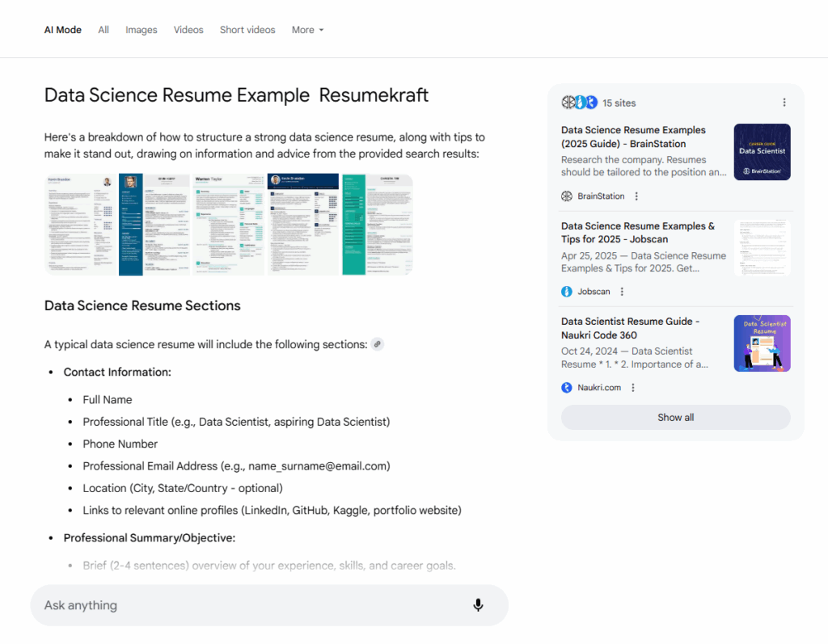Open the BrainStation Data Scientist thumbnail
This screenshot has width=828, height=644.
pyautogui.click(x=762, y=152)
